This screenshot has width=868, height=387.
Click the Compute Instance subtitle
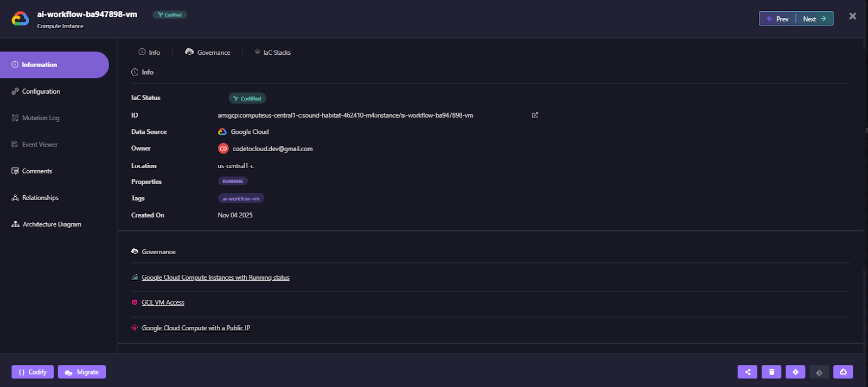click(x=60, y=26)
